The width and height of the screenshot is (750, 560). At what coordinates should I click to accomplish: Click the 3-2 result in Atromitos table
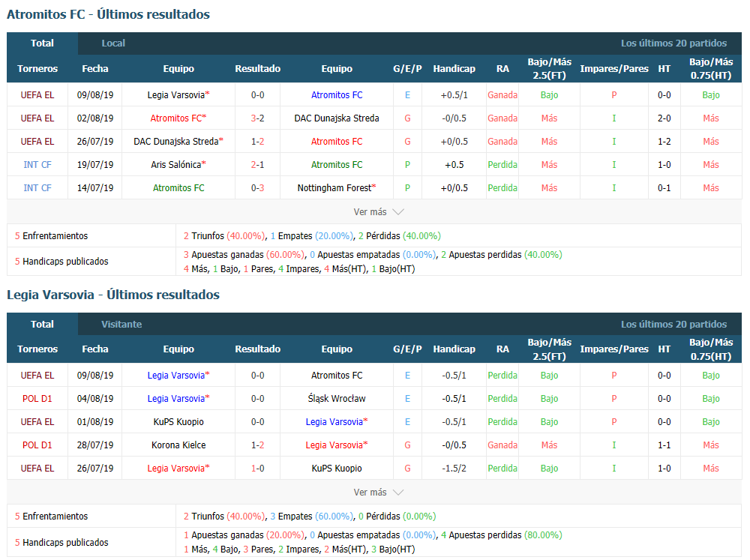[258, 118]
